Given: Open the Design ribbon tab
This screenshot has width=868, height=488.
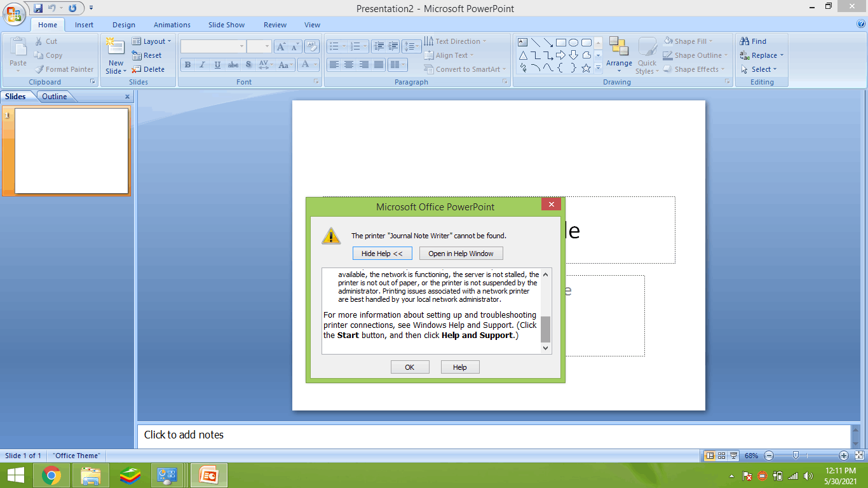Looking at the screenshot, I should [124, 25].
